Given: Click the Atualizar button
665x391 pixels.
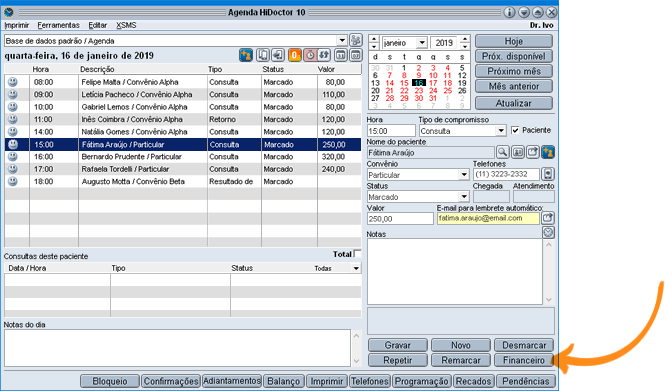Looking at the screenshot, I should click(514, 103).
